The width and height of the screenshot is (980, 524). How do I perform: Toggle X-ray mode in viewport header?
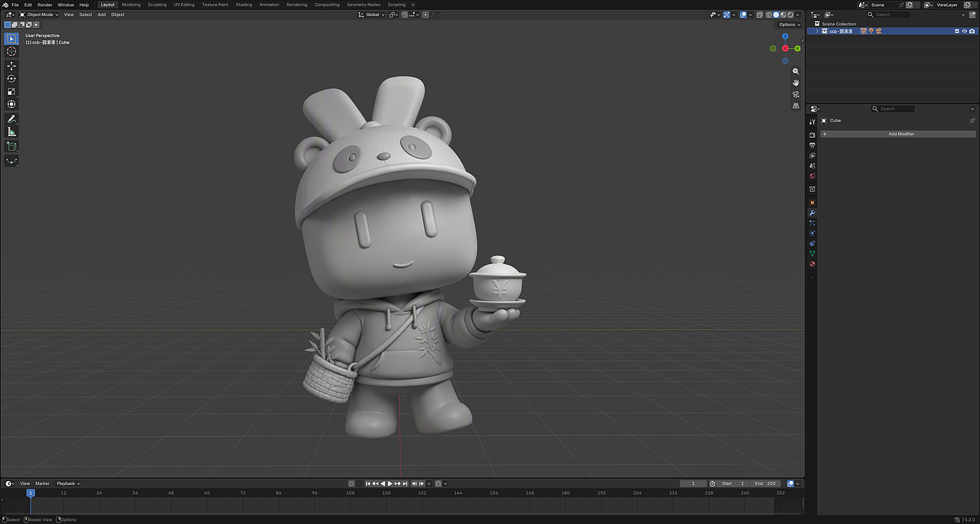click(x=759, y=15)
